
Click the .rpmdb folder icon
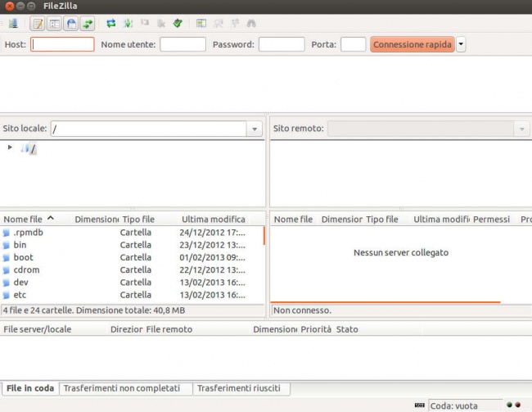7,233
